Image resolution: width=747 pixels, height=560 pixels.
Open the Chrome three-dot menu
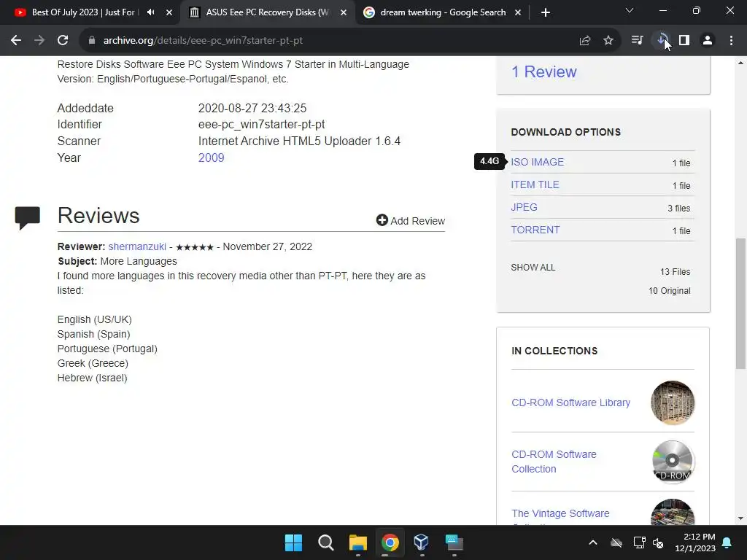pyautogui.click(x=731, y=41)
